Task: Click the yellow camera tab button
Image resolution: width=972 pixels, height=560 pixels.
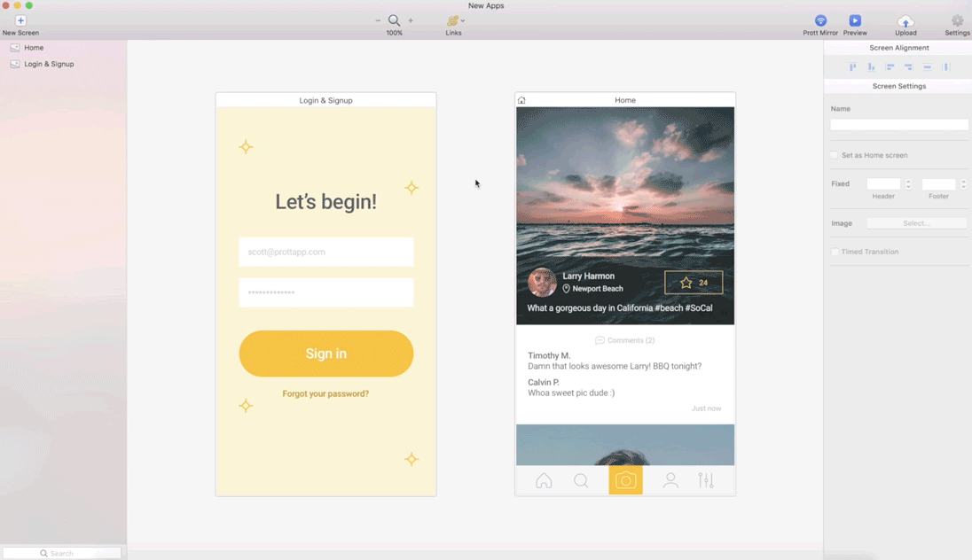Action: point(625,480)
